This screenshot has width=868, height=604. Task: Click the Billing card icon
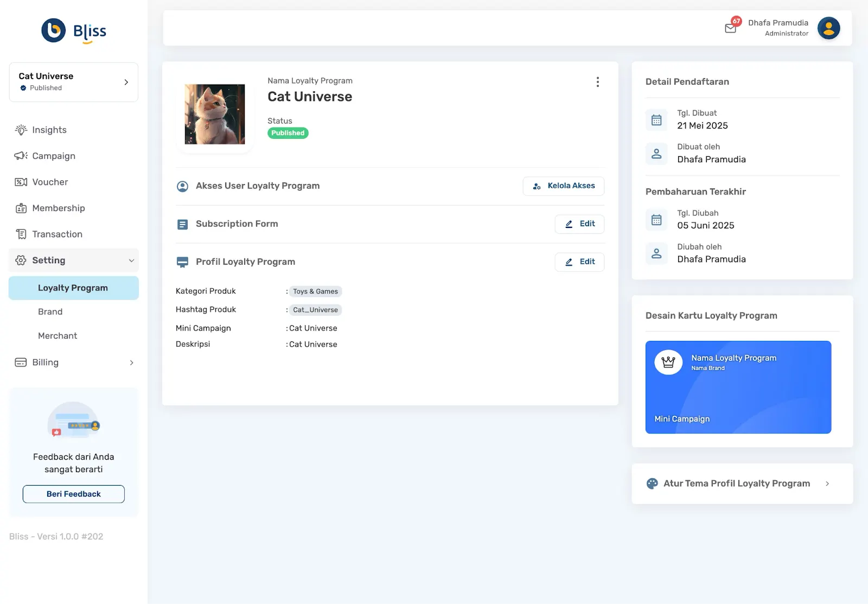[21, 362]
